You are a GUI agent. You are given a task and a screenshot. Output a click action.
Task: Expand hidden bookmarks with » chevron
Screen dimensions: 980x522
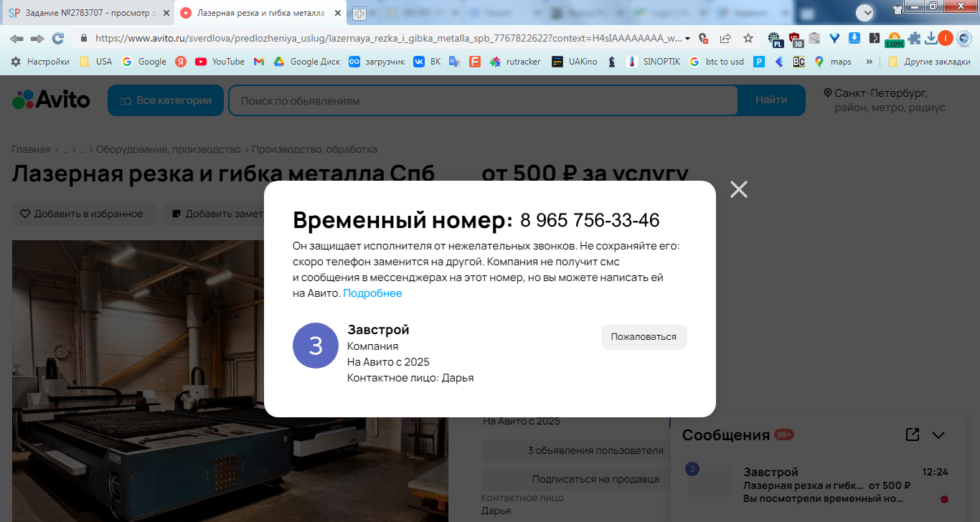(x=870, y=62)
